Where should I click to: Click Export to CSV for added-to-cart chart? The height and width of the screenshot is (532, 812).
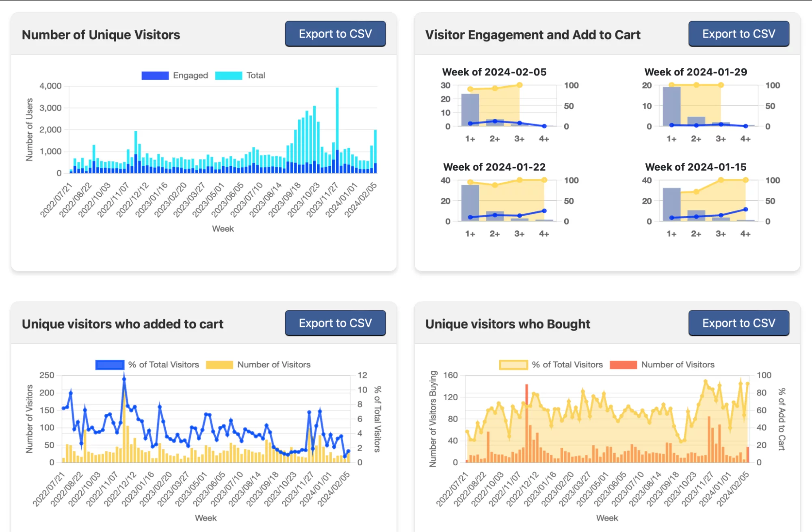[x=335, y=323]
